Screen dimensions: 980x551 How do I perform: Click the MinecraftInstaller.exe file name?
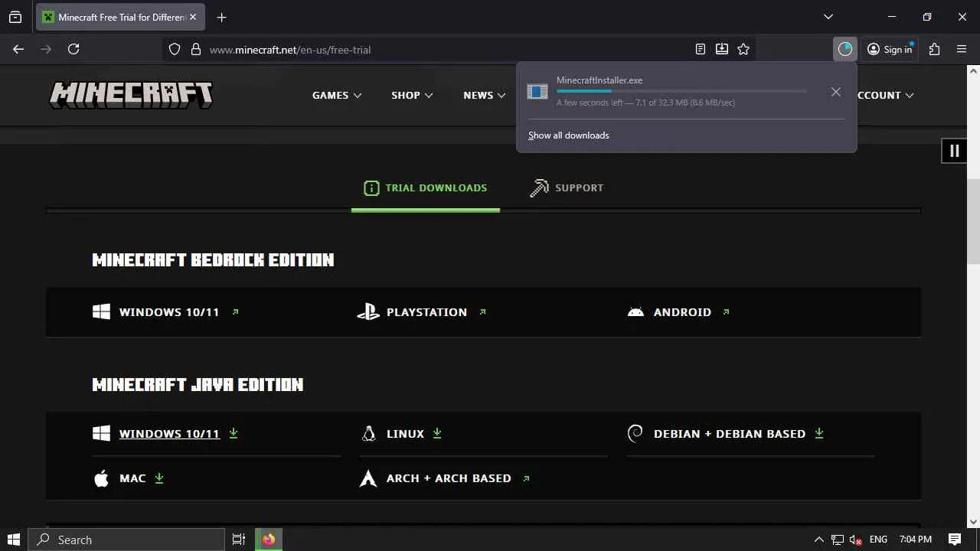[599, 80]
